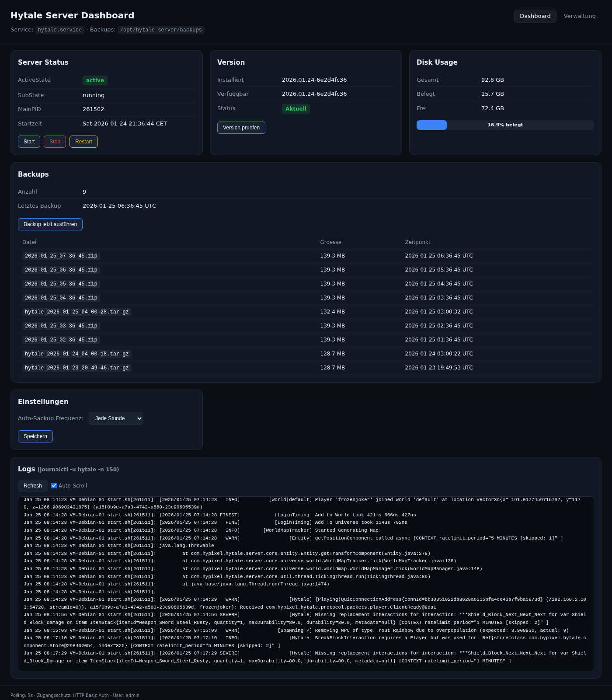Screen dimensions: 612x700
Task: Select hytale_2026-01-25_04-00-28.tar.gz backup
Action: coord(77,312)
